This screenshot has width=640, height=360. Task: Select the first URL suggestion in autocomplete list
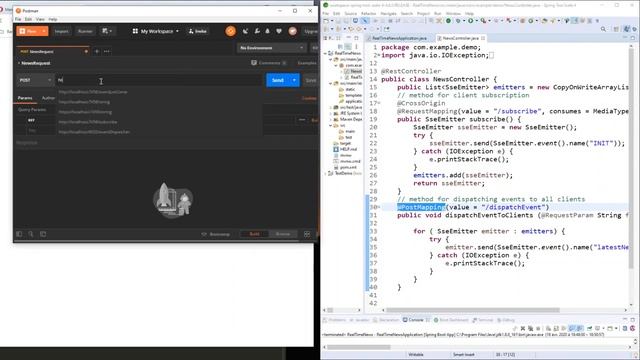158,92
